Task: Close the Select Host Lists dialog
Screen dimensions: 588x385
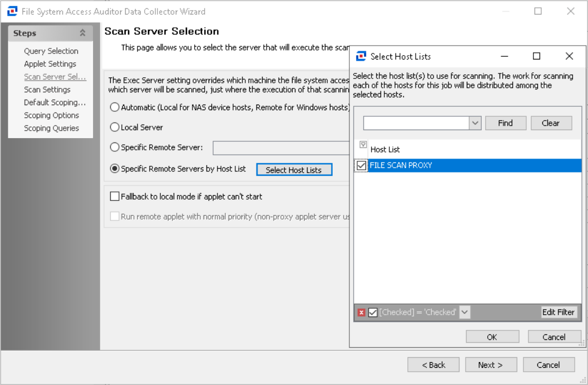Action: tap(569, 56)
